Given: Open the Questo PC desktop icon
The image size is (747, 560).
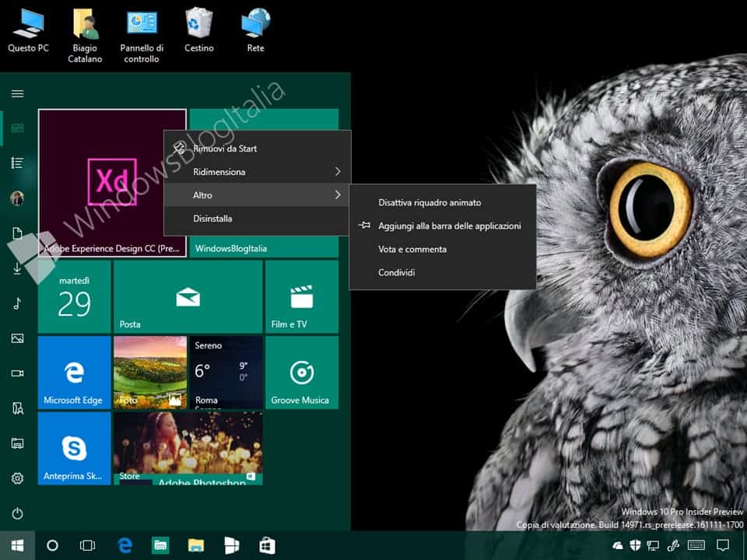Looking at the screenshot, I should point(28,30).
